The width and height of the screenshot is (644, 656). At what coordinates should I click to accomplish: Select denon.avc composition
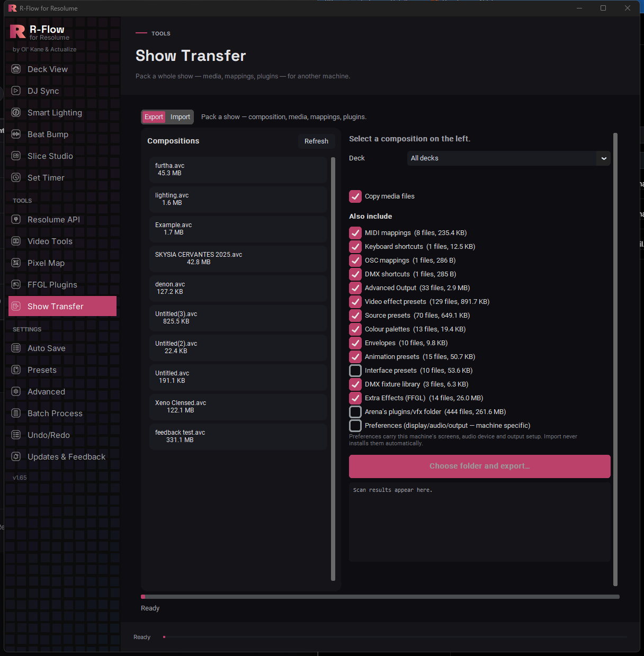(x=238, y=289)
